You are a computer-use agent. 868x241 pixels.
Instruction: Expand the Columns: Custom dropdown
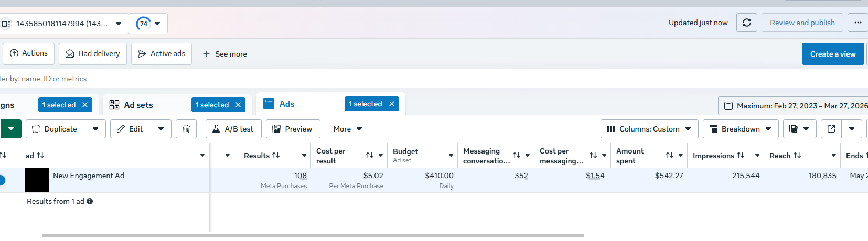click(649, 129)
